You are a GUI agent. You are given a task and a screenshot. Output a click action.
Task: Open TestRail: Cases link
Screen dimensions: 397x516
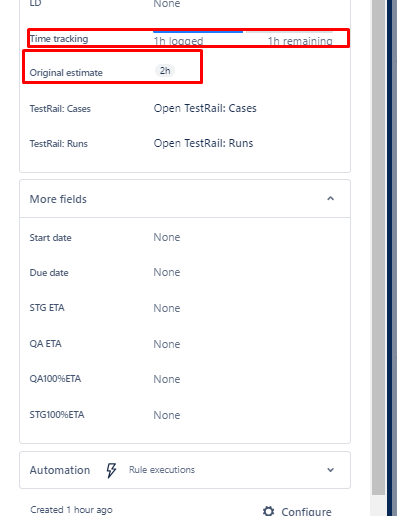tap(205, 108)
